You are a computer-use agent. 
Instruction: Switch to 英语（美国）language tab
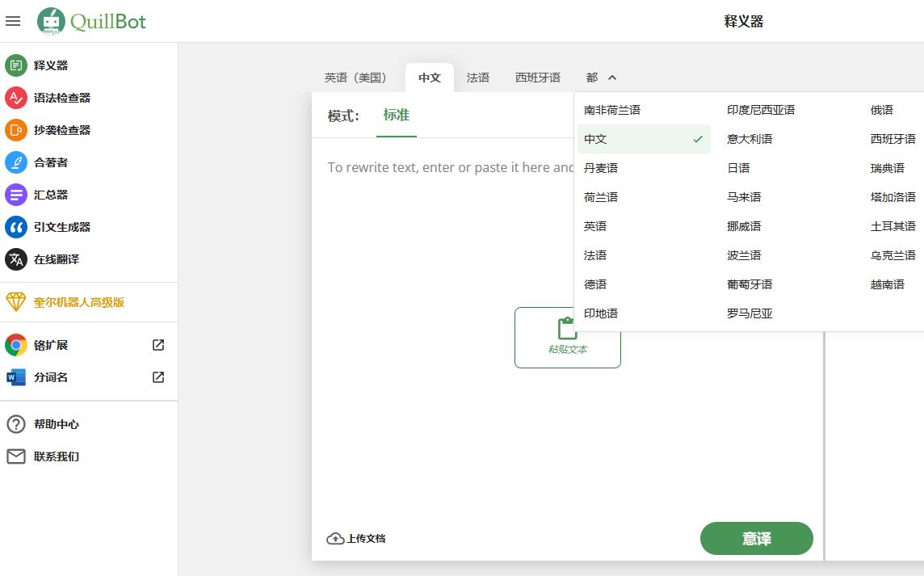coord(356,78)
